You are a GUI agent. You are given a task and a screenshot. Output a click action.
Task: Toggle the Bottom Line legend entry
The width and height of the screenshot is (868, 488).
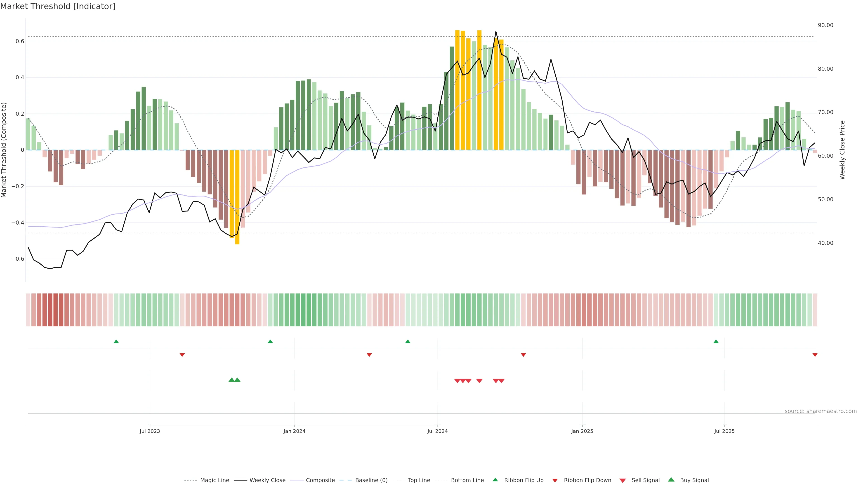click(467, 480)
